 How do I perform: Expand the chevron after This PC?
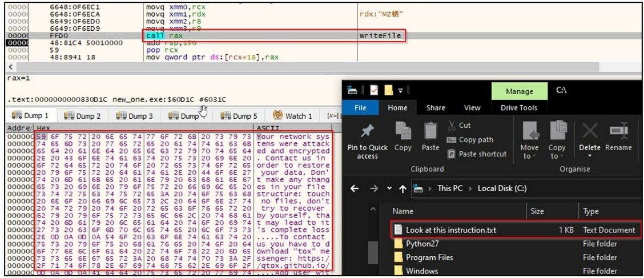470,188
